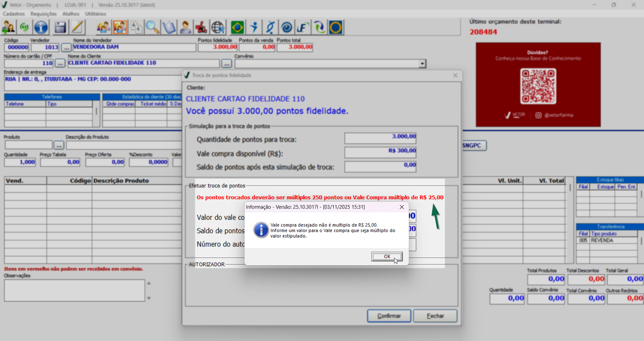Open the Vendedor lookup ellipsis button

tap(66, 48)
